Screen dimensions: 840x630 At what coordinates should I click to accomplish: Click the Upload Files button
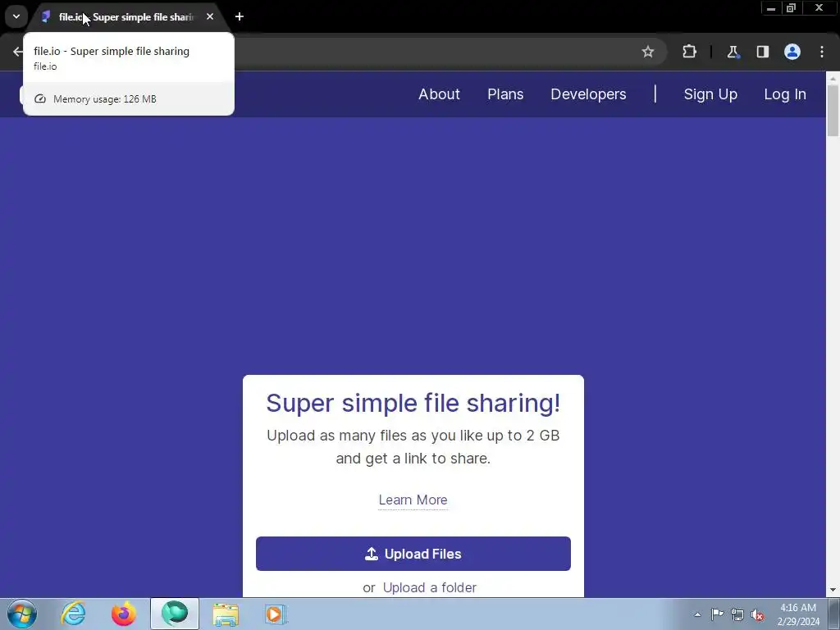(413, 554)
